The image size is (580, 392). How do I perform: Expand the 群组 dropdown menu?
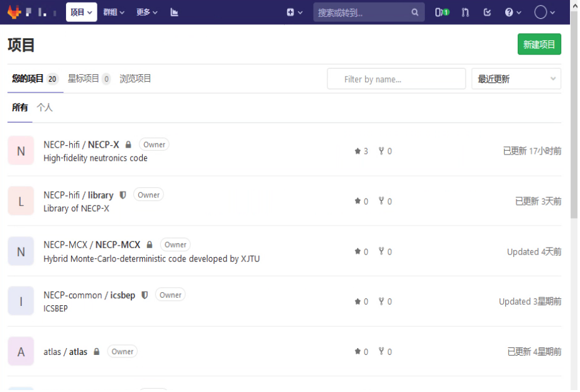(114, 12)
